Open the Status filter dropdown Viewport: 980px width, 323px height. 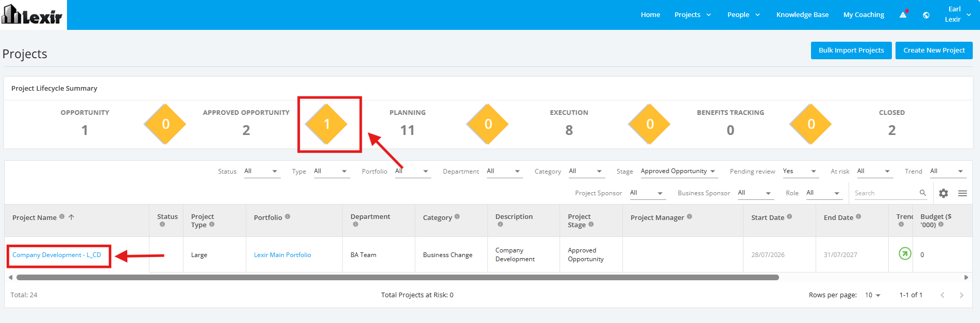(x=262, y=171)
